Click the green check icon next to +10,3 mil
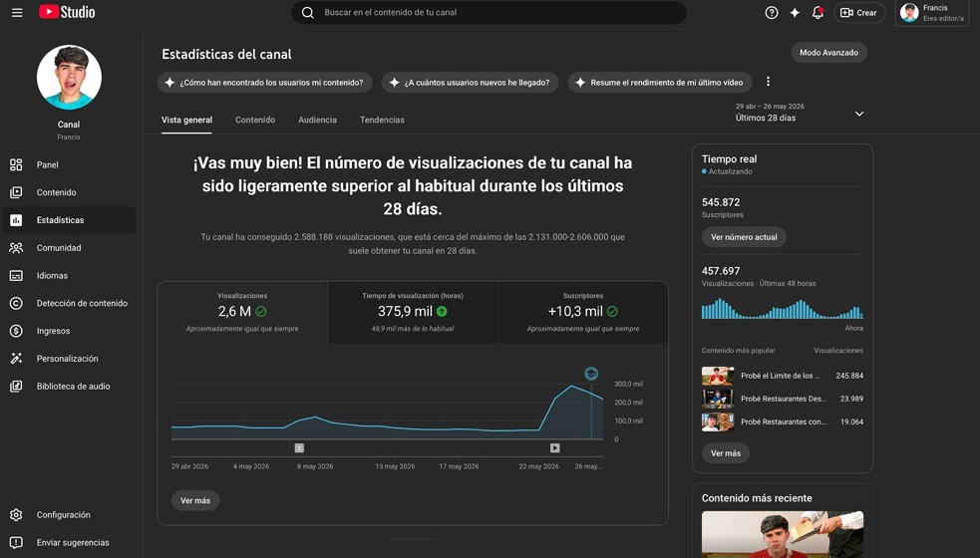The width and height of the screenshot is (980, 558). point(612,311)
